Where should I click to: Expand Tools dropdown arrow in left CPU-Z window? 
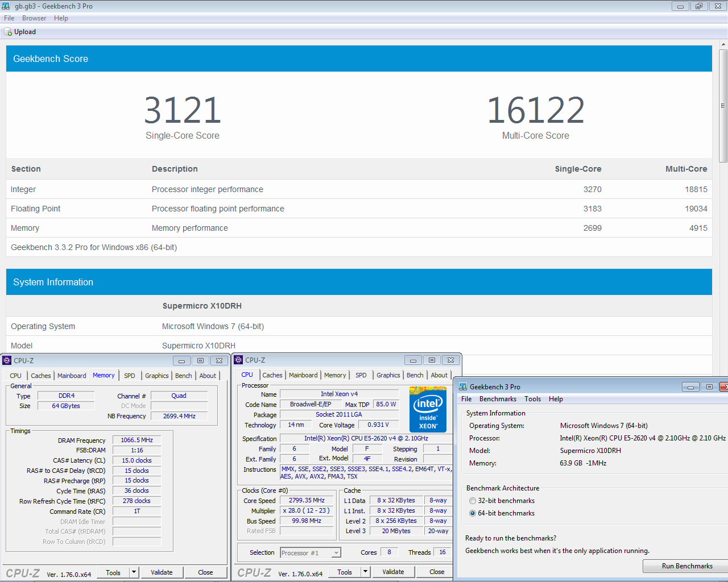[134, 572]
